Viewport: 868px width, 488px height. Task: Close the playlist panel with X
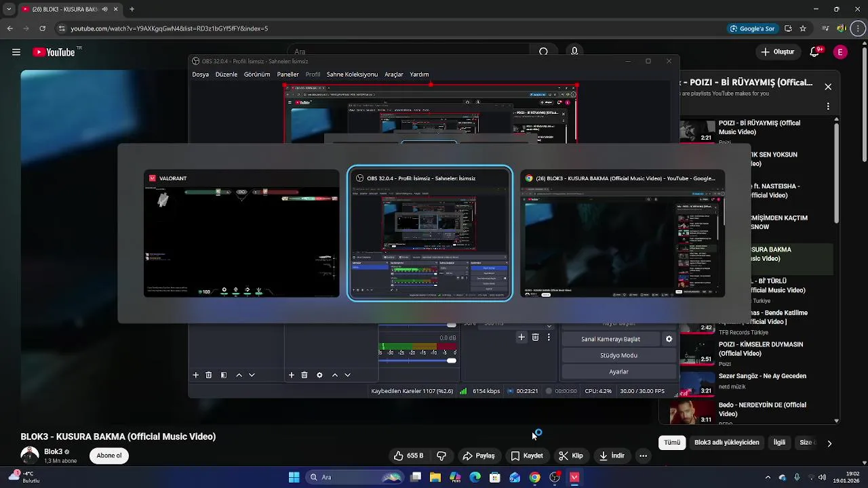coord(828,87)
